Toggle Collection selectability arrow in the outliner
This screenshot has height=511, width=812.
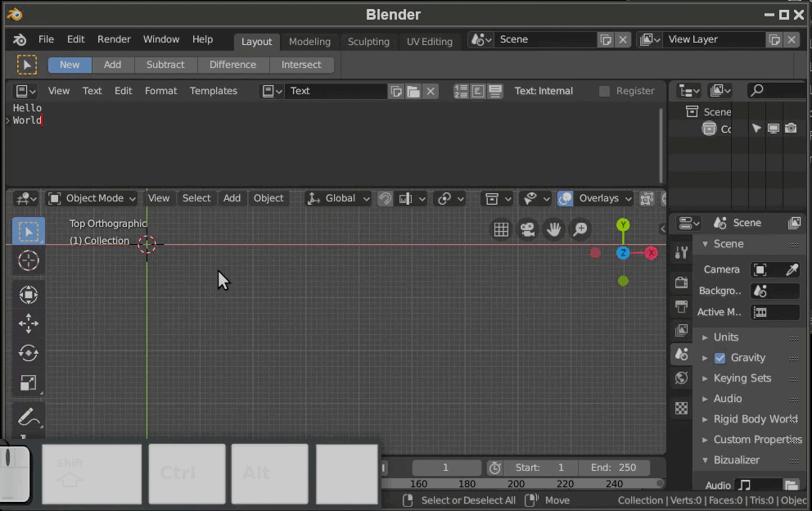[756, 128]
